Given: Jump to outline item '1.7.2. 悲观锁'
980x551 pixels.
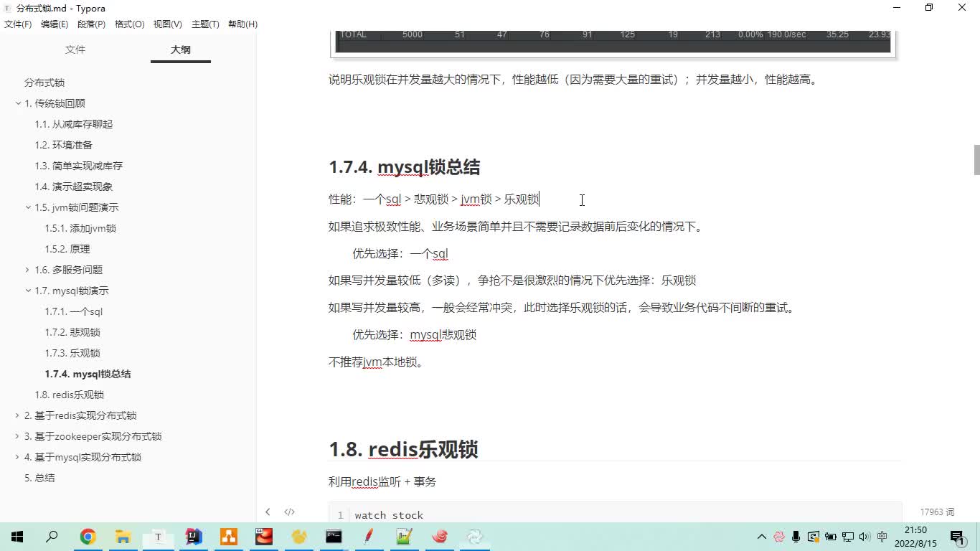Looking at the screenshot, I should point(72,332).
